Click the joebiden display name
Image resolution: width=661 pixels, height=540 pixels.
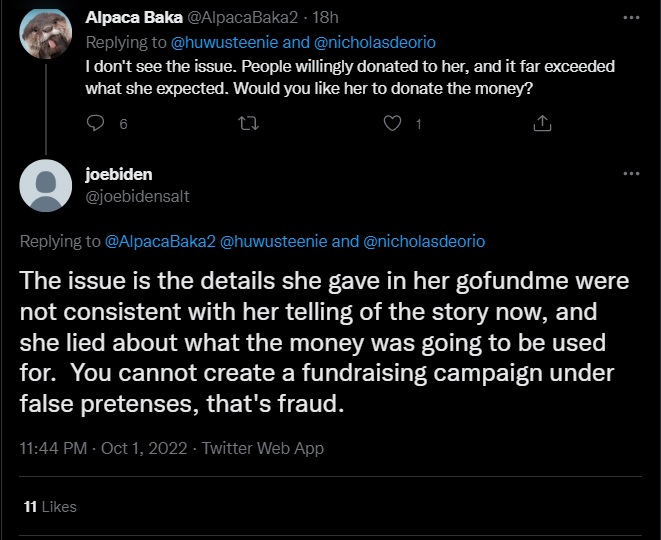pyautogui.click(x=119, y=174)
